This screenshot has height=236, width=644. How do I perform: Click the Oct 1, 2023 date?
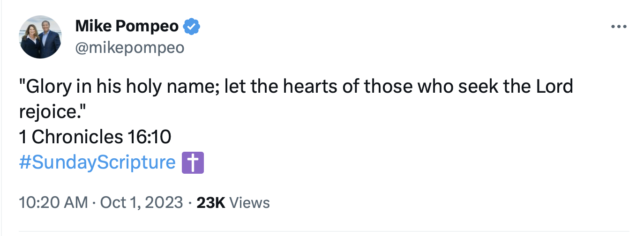[141, 203]
